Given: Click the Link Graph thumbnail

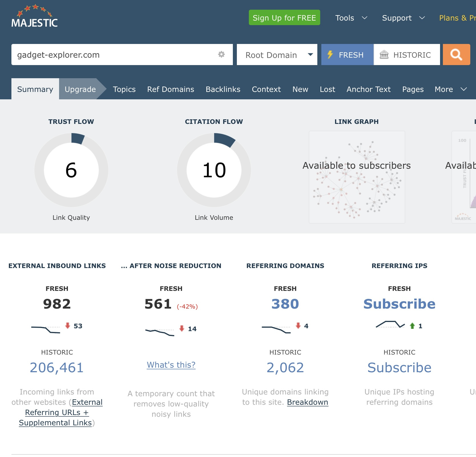Looking at the screenshot, I should (x=357, y=177).
